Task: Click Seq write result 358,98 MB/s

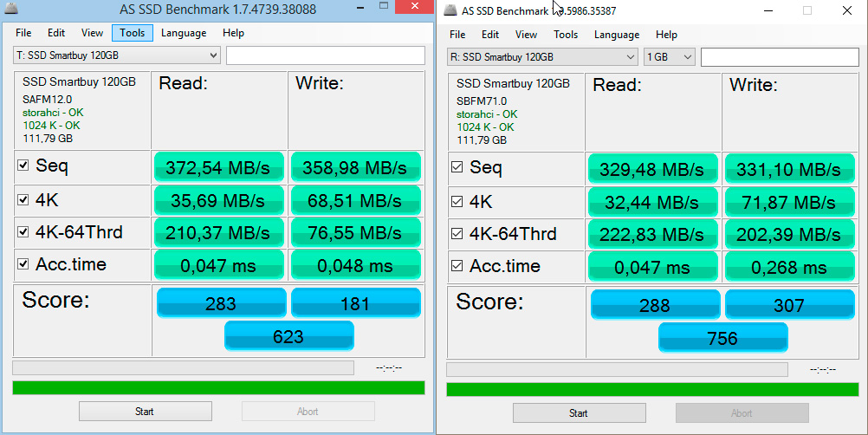Action: click(355, 167)
